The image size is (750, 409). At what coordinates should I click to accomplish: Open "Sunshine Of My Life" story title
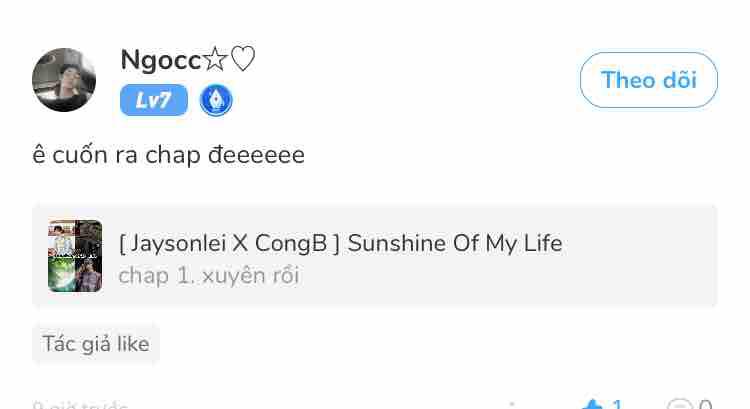[x=455, y=243]
